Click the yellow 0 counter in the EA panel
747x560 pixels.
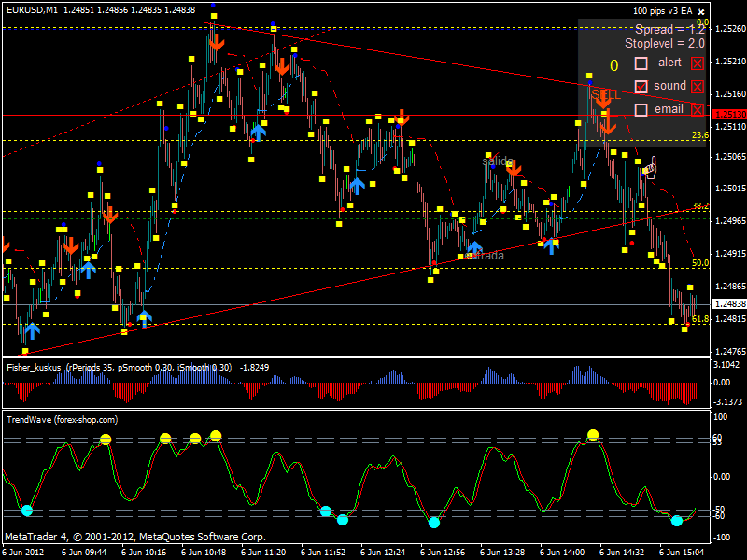click(x=614, y=65)
